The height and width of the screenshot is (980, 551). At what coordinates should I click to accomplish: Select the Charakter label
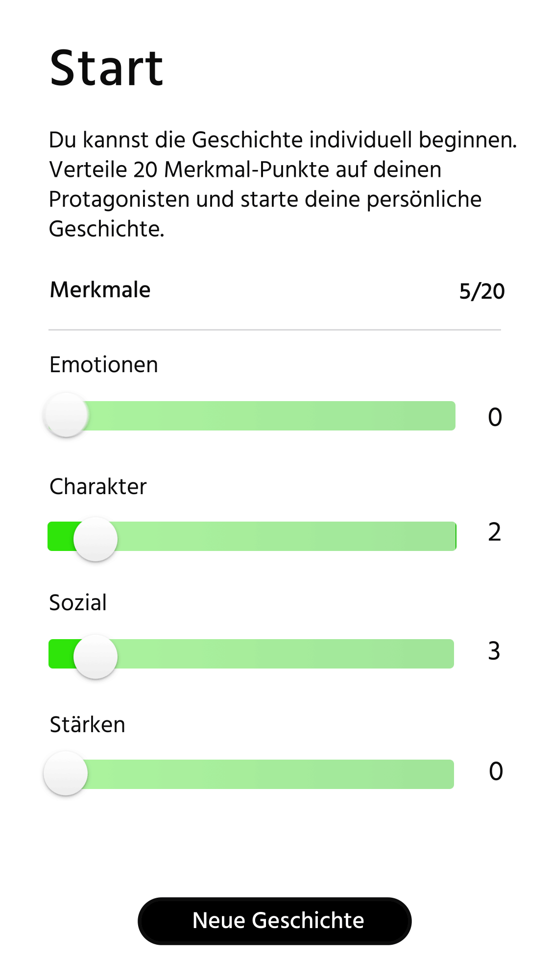[x=98, y=487]
